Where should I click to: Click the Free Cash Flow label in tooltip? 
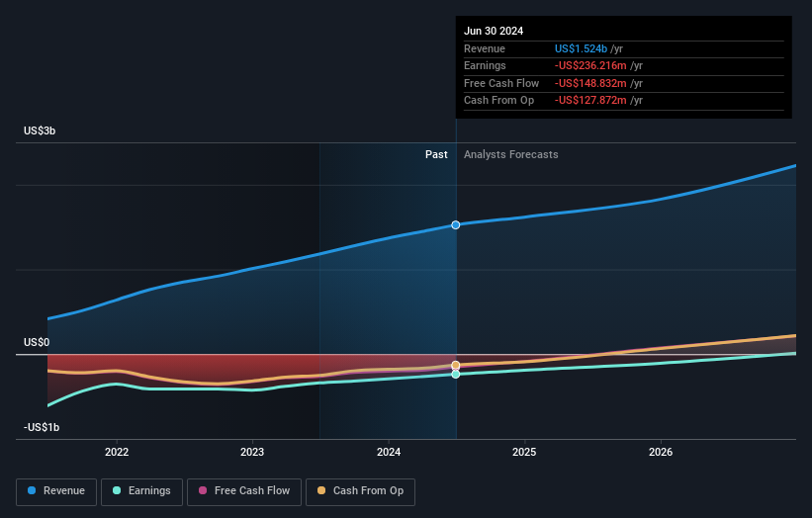pos(501,83)
